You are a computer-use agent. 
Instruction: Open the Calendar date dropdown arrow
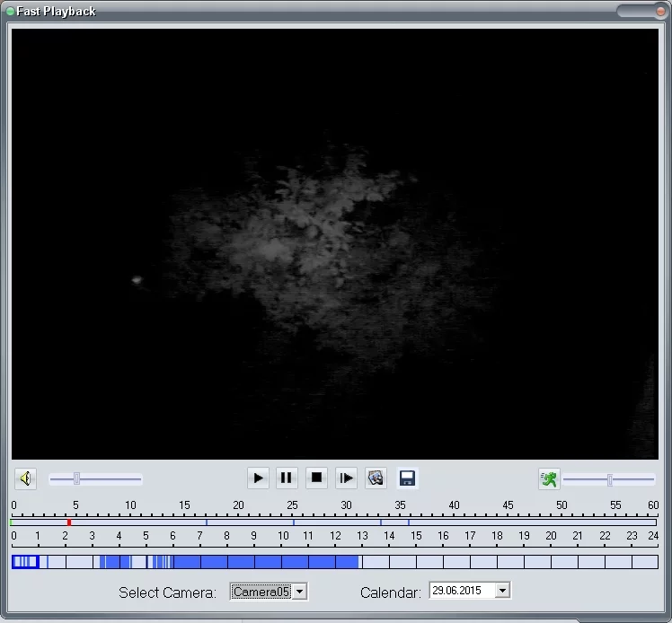click(x=502, y=591)
